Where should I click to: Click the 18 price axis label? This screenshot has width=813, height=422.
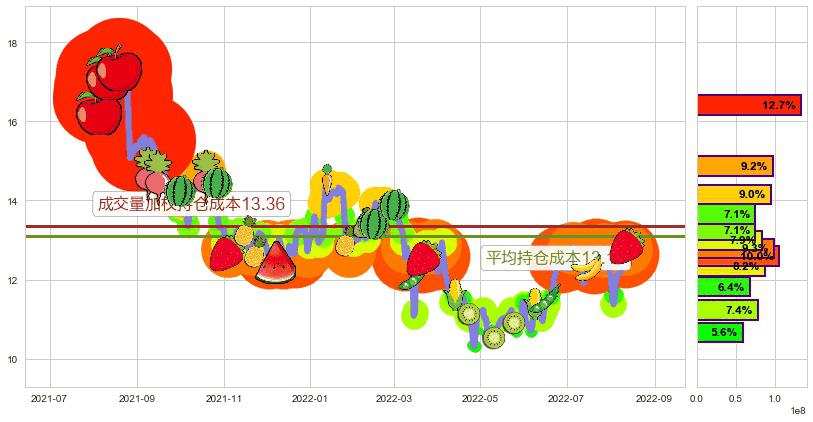[14, 43]
